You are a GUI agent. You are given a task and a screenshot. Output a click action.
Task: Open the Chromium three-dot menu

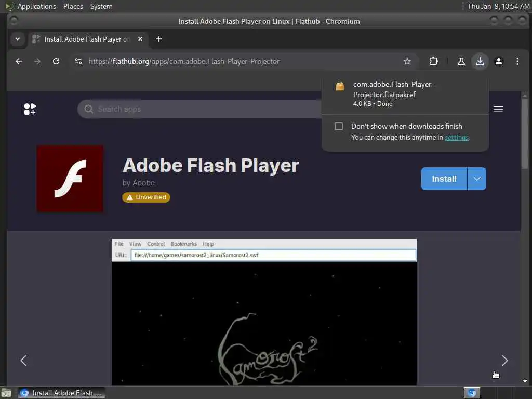[517, 61]
